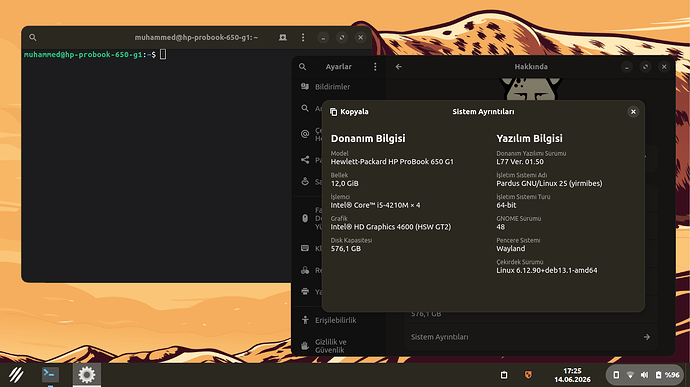Open the Ayarlar three-dot menu
690x387 pixels.
tap(375, 66)
